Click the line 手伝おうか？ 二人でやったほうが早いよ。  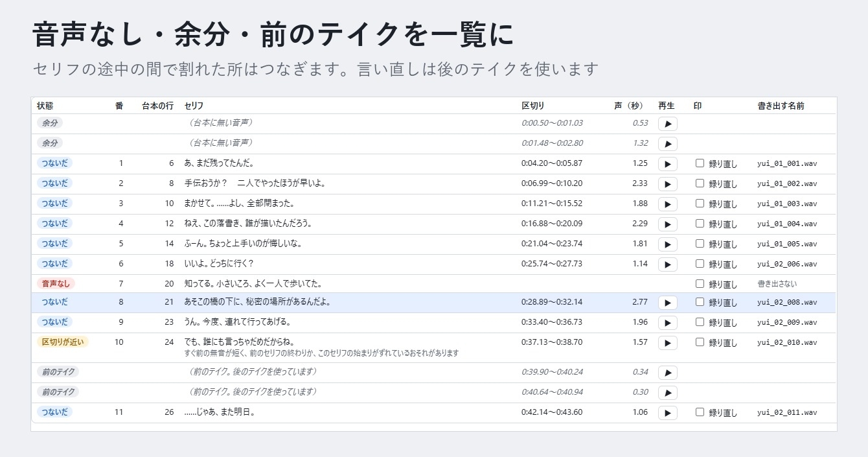pos(255,183)
